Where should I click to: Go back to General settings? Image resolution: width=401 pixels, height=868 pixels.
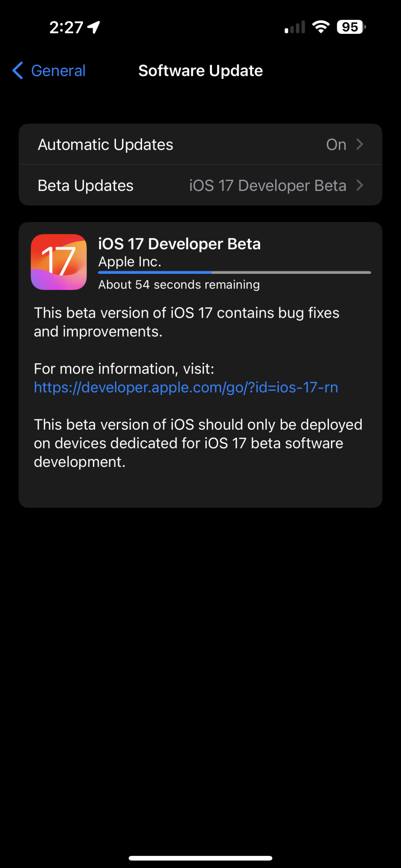[x=49, y=70]
